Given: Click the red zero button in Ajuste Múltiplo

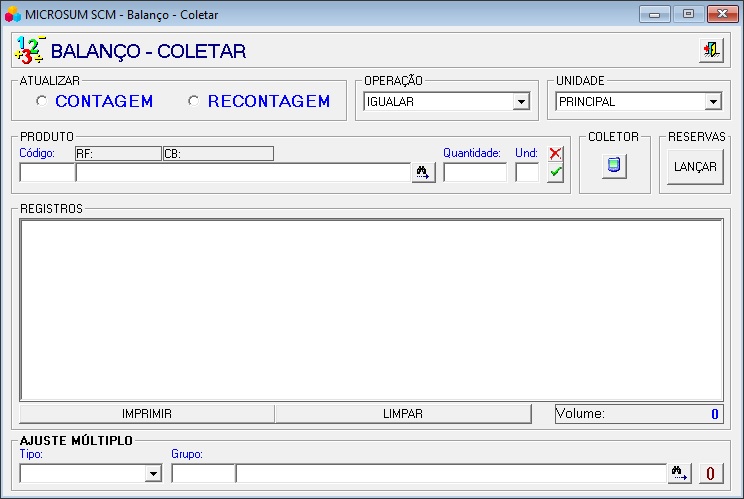Looking at the screenshot, I should click(710, 473).
